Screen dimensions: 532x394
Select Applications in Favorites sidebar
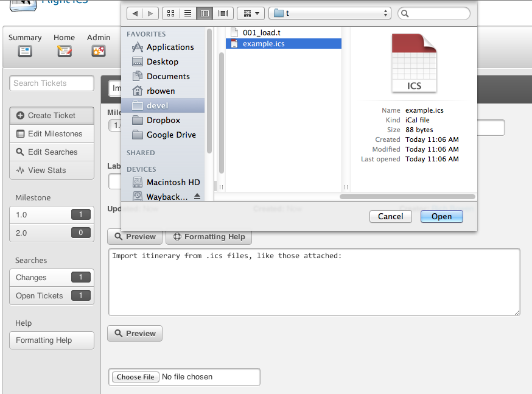170,47
